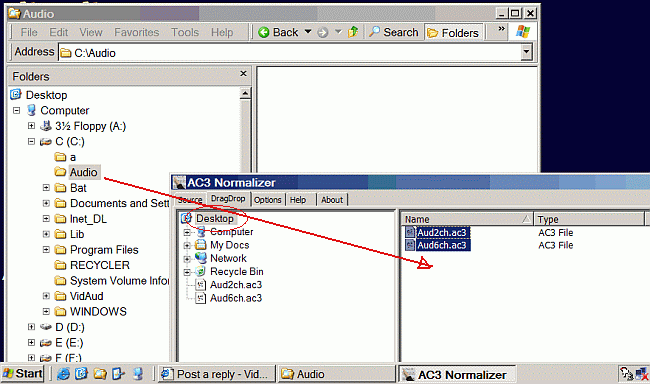Switch to AC3 Normalizer taskbar button
The image size is (650, 384).
[x=457, y=374]
